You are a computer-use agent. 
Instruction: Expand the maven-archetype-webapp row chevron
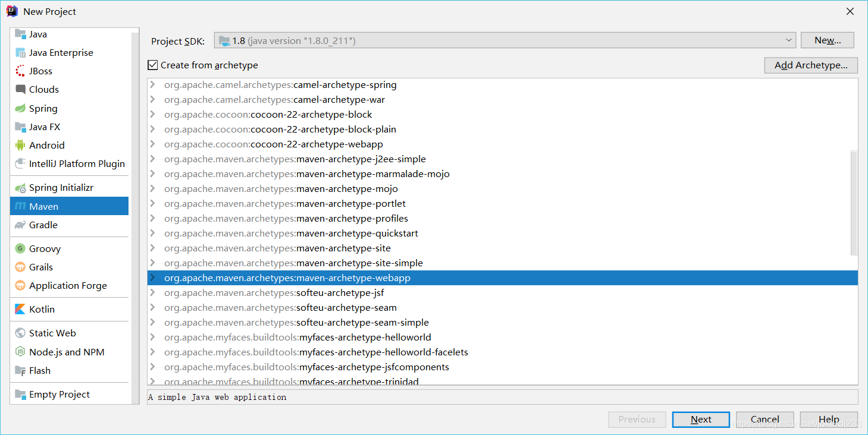point(153,278)
